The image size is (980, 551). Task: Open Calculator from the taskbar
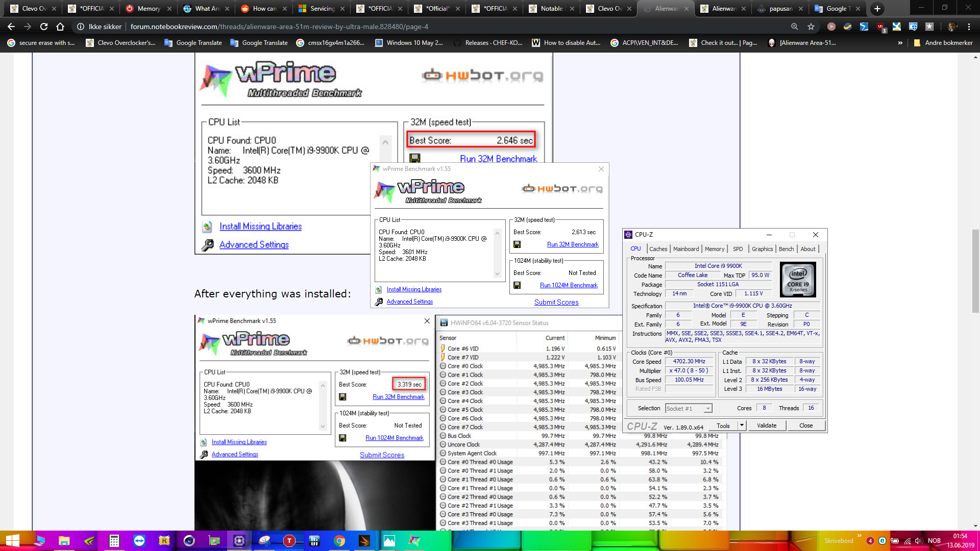point(114,541)
